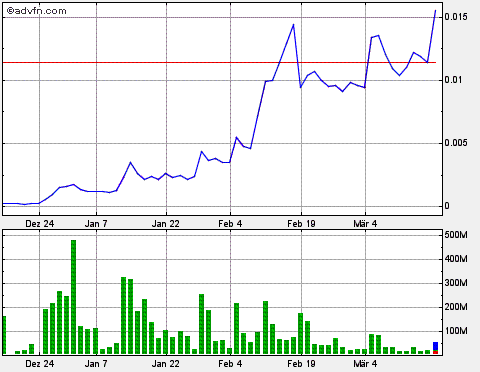Select 'Jan 7' label beneath the volume chart
The height and width of the screenshot is (372, 480).
(96, 363)
